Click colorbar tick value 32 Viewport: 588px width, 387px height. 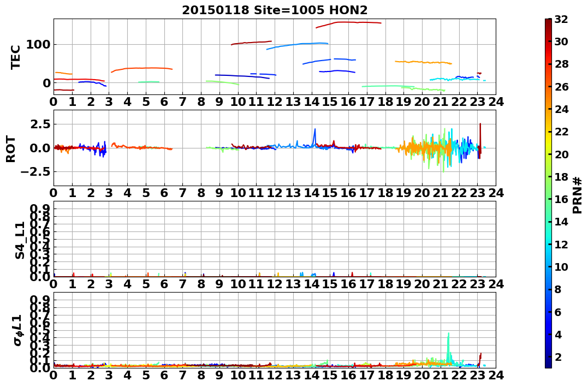point(561,19)
